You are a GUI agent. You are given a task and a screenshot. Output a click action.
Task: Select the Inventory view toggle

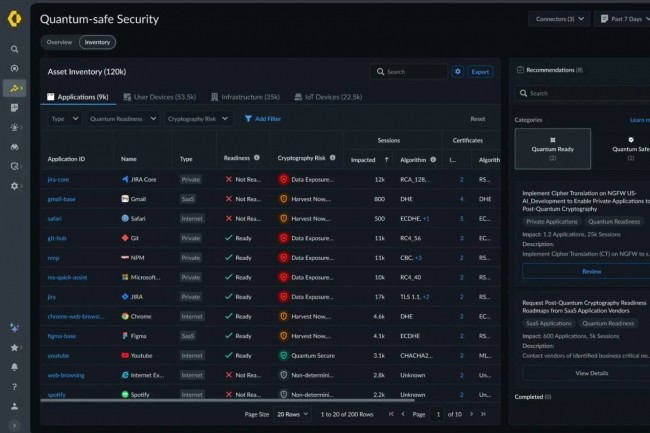[97, 42]
